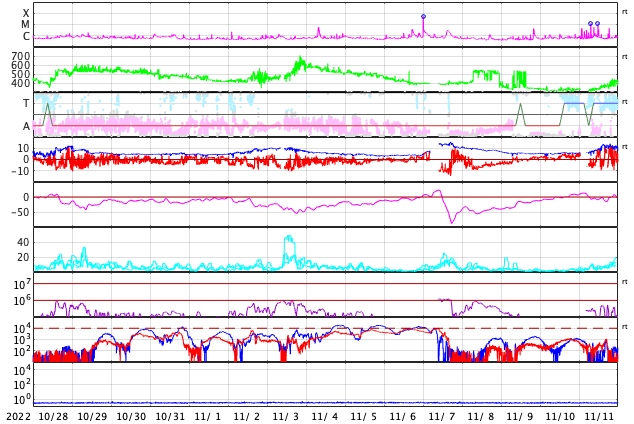Select the 11/ 2 date tick label
634x424 pixels.
[247, 417]
